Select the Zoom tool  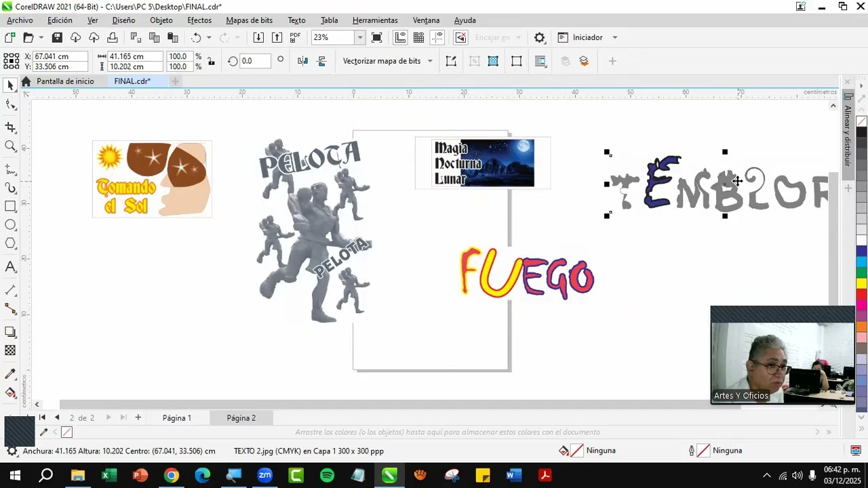pyautogui.click(x=10, y=146)
